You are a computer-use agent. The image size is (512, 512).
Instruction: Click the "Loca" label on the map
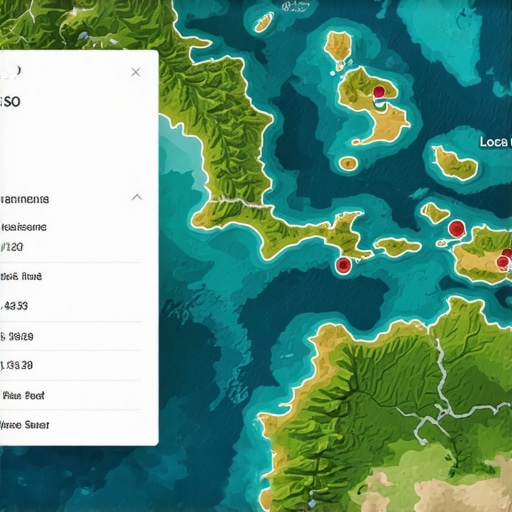tap(495, 142)
